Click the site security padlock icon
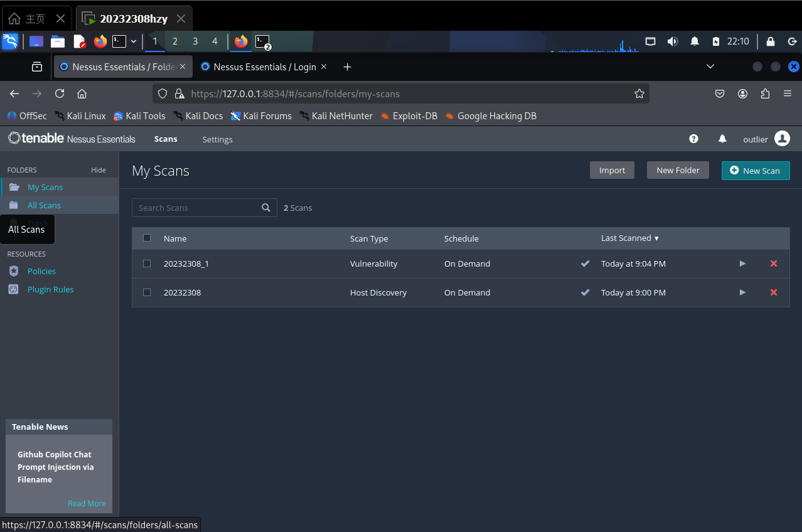The image size is (802, 532). click(179, 93)
